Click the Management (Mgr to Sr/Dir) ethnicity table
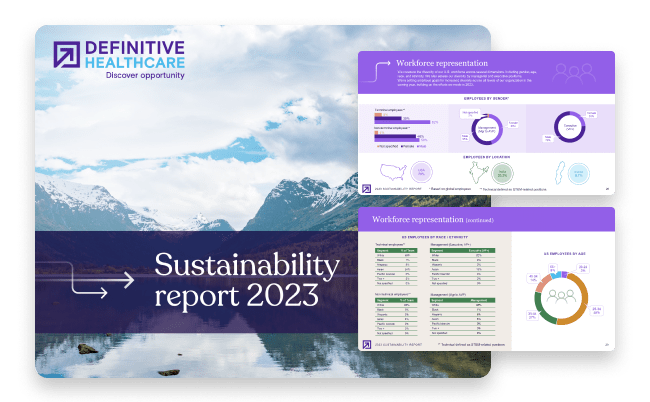The image size is (650, 402). pyautogui.click(x=463, y=315)
